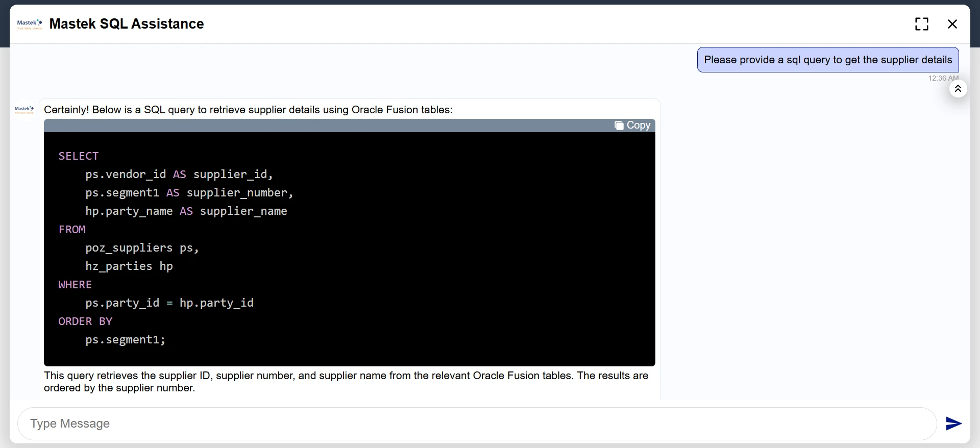This screenshot has width=980, height=448.
Task: Click the Mastek bot avatar beside reply
Action: pos(24,109)
